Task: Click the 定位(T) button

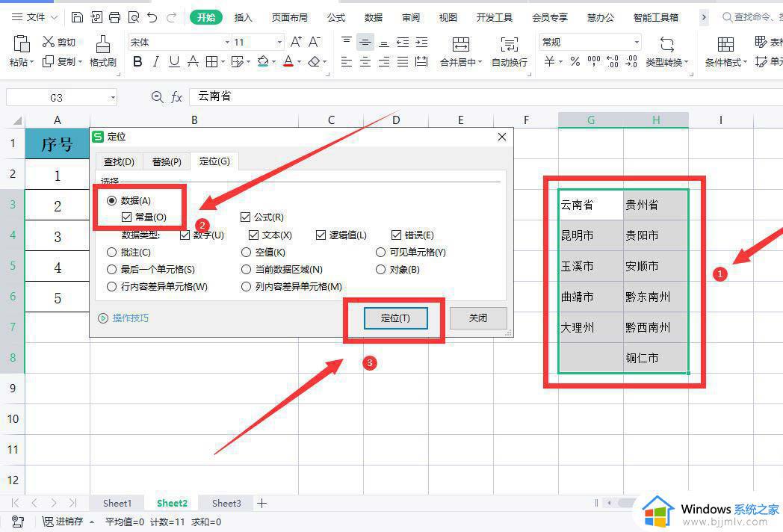Action: point(395,318)
